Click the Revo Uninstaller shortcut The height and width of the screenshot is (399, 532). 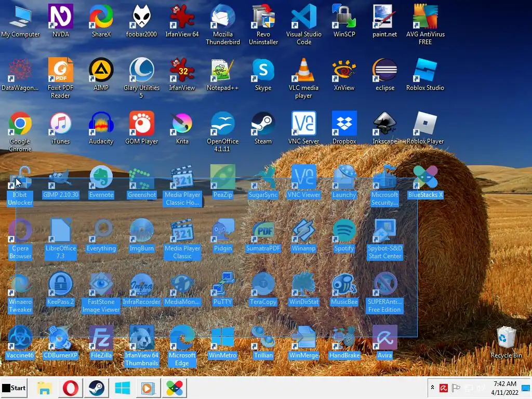tap(263, 24)
